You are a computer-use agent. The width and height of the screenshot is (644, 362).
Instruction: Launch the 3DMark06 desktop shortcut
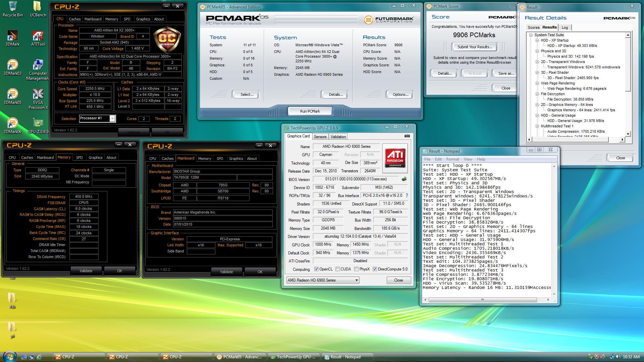(x=12, y=126)
